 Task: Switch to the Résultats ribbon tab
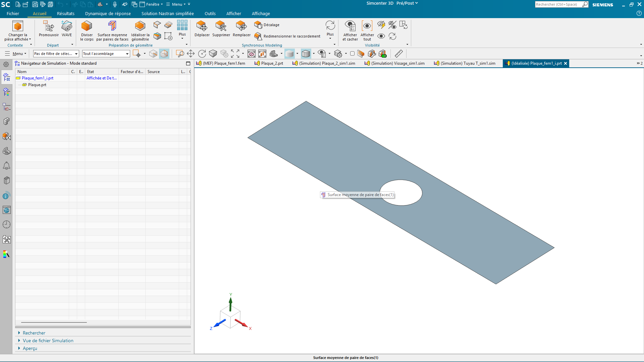pyautogui.click(x=66, y=14)
